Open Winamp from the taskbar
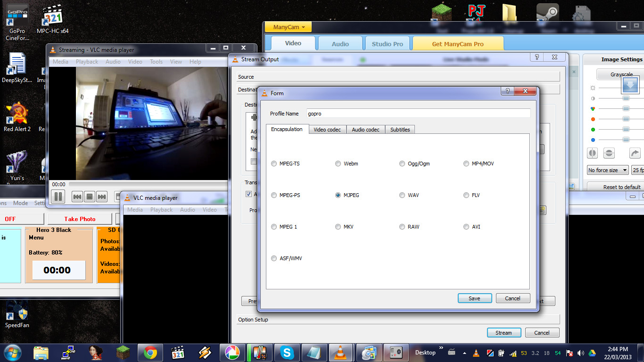The image size is (644, 362). (x=205, y=353)
